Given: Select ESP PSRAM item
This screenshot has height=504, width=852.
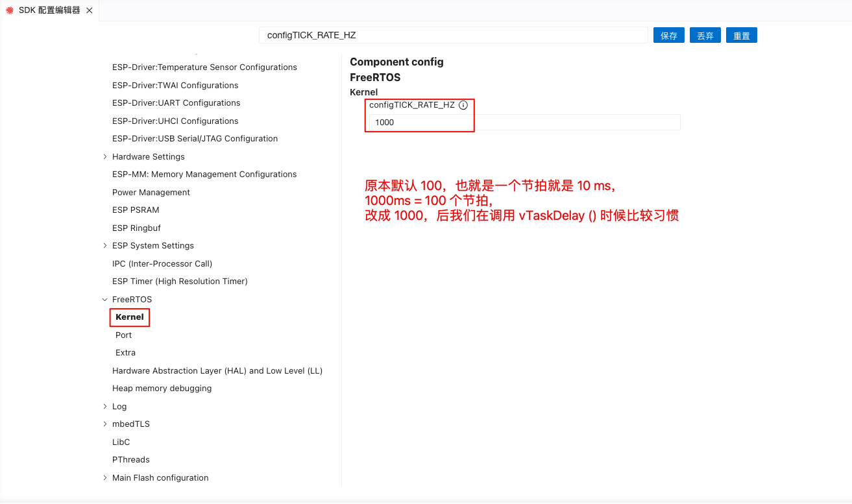Looking at the screenshot, I should [x=136, y=210].
